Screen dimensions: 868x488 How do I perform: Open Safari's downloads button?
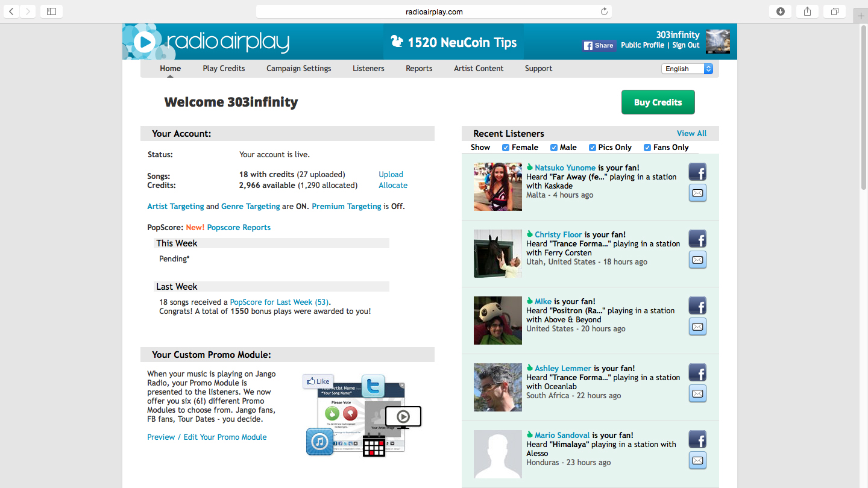tap(780, 11)
